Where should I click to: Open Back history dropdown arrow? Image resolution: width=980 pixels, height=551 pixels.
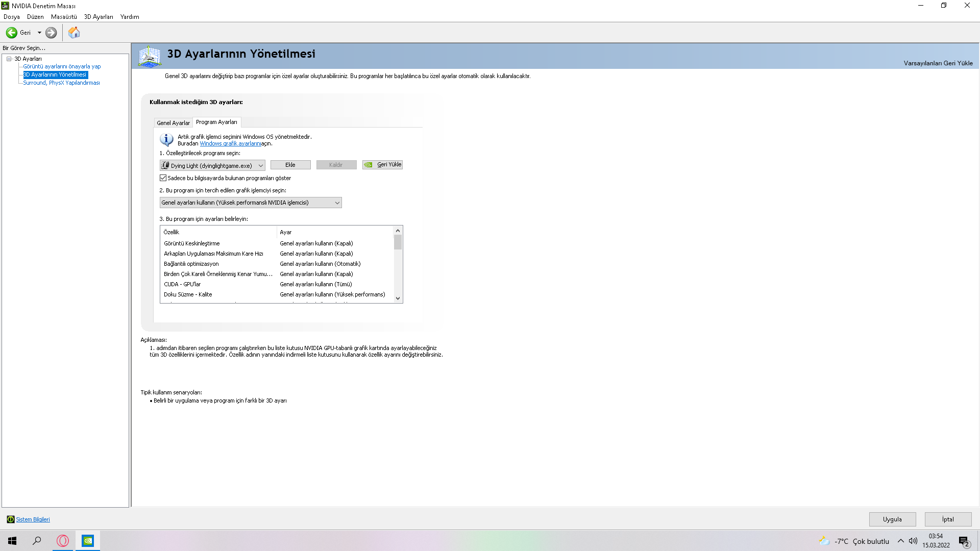(39, 33)
